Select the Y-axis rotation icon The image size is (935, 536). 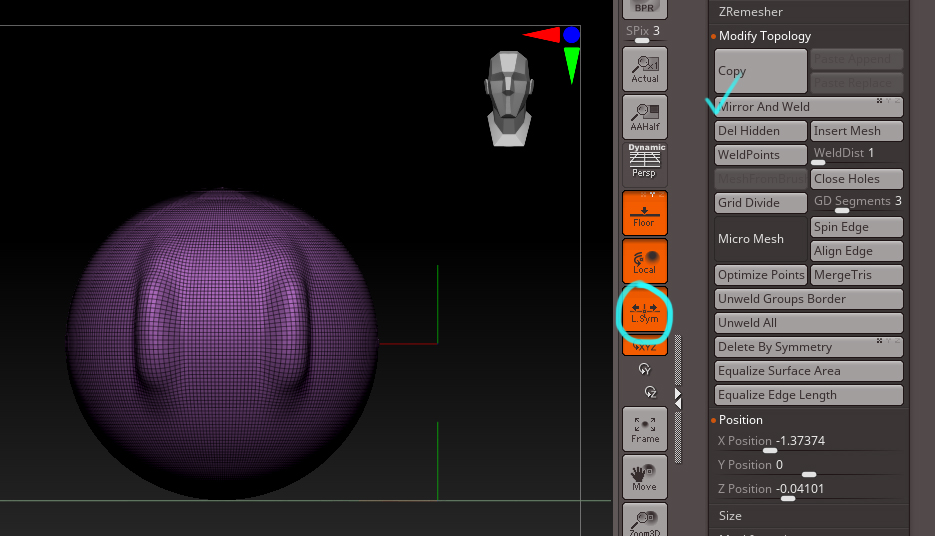(x=645, y=369)
